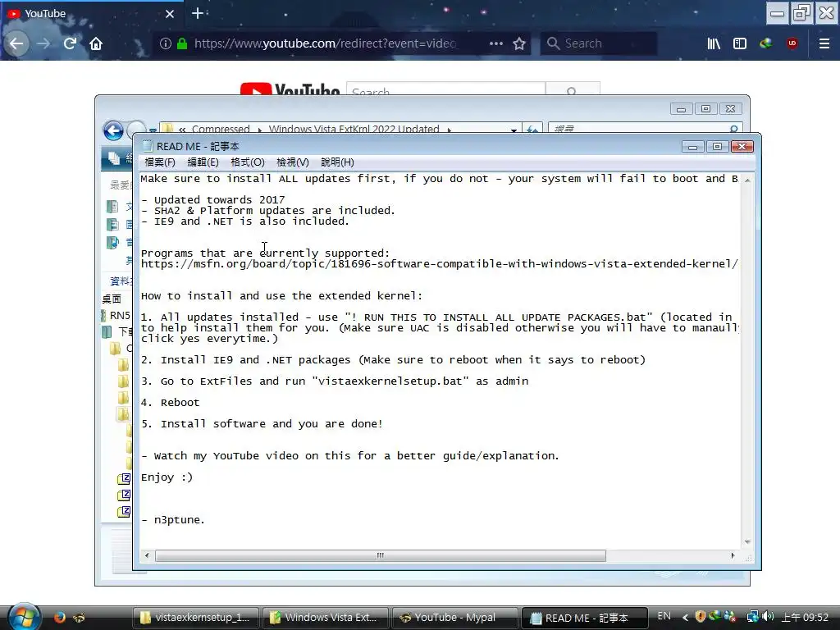Maximize the Explorer window behind Notepad
The width and height of the screenshot is (840, 630).
(x=706, y=109)
